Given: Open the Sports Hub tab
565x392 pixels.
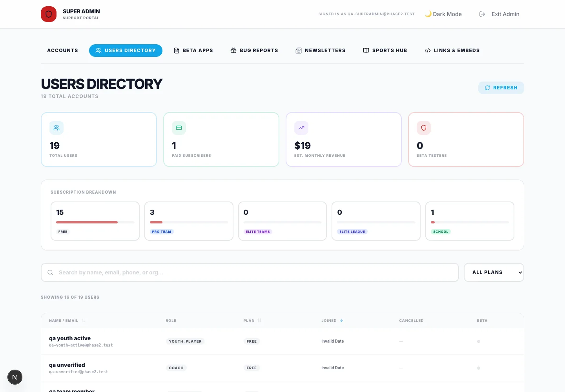Looking at the screenshot, I should [x=385, y=51].
